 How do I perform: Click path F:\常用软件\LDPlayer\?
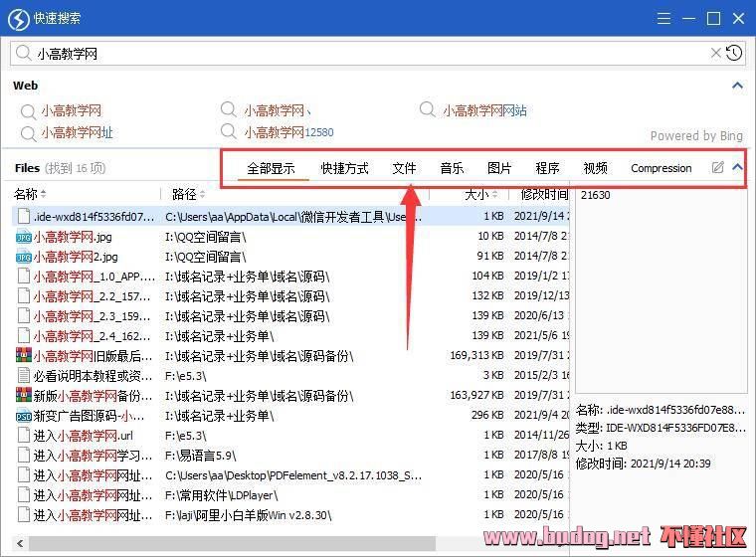click(221, 495)
